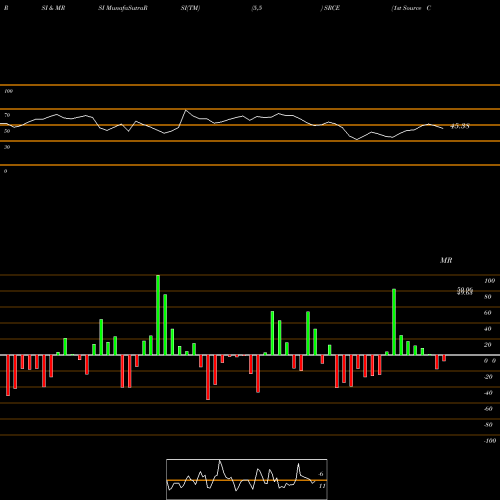Click the -6 label in the mini chart
The image size is (500, 500).
point(321,474)
